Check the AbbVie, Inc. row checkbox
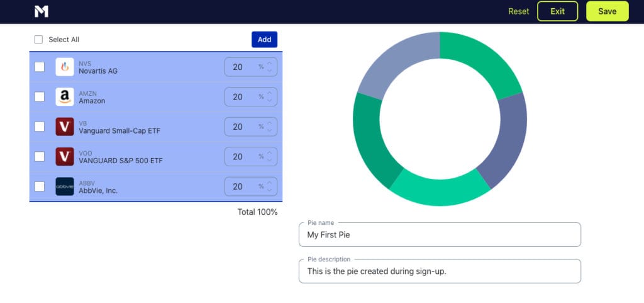Image resolution: width=644 pixels, height=303 pixels. click(40, 186)
